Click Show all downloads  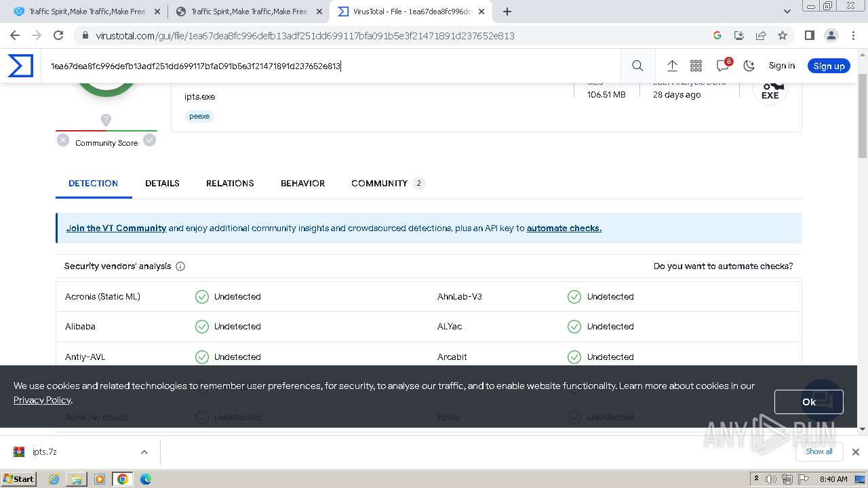[819, 451]
